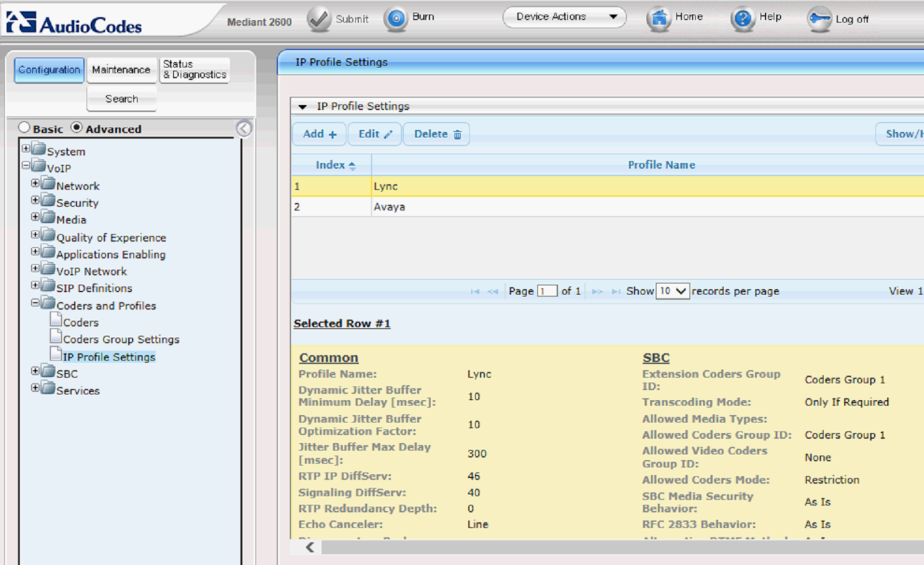Open Home via the house icon
Viewport: 924px width, 565px height.
pos(659,17)
